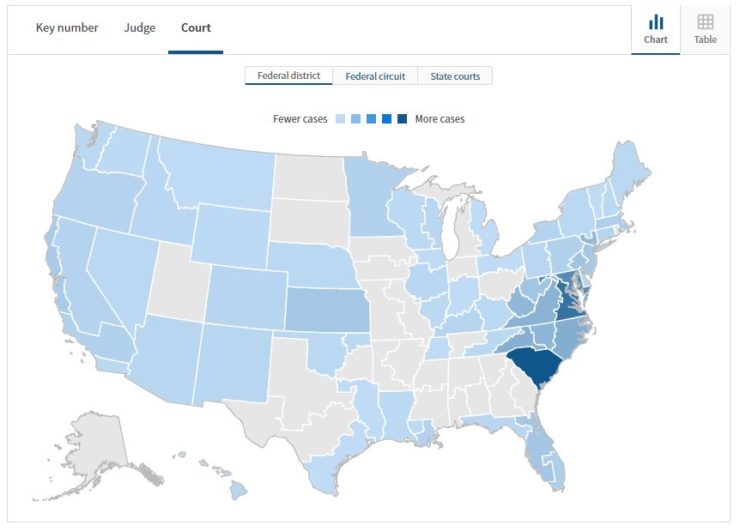Screen dimensions: 740x531
Task: Click the lightest blue legend swatch
Action: coord(340,119)
